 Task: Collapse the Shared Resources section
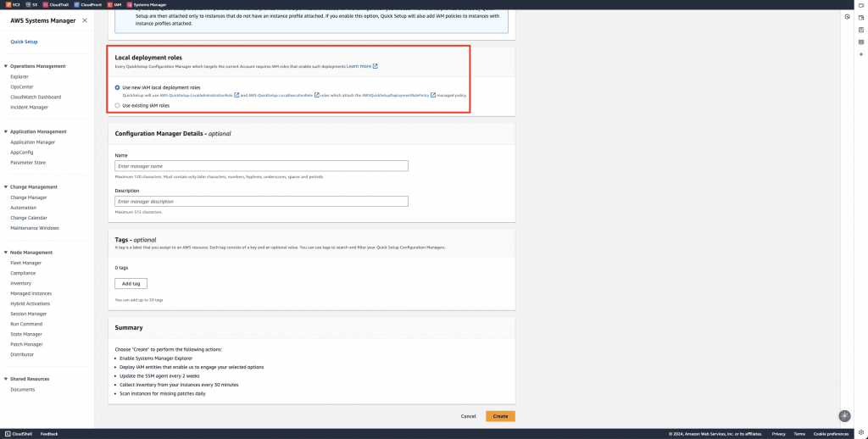coord(6,379)
